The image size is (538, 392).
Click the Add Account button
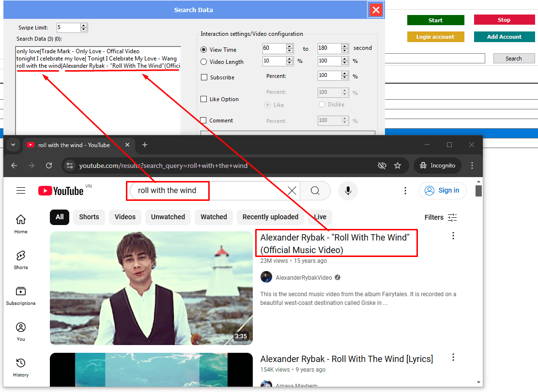click(x=504, y=37)
